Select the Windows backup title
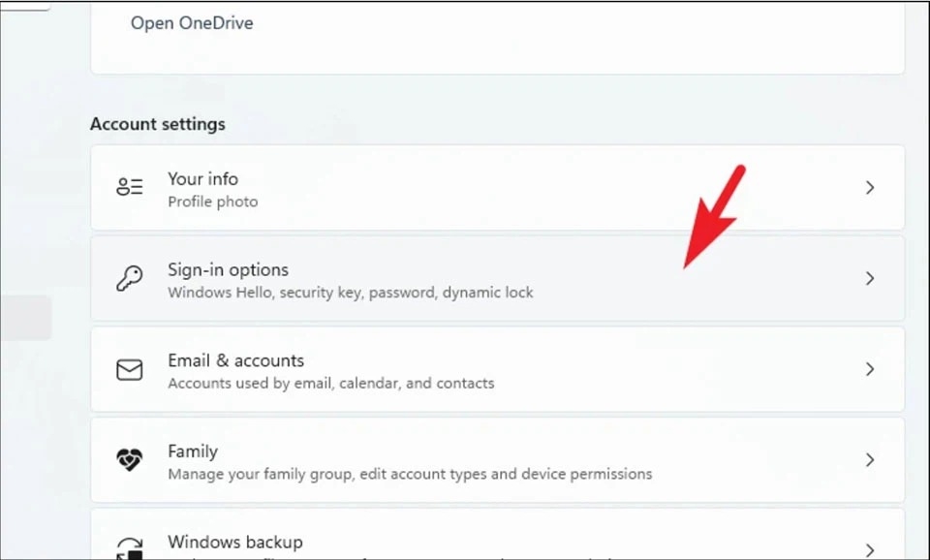930x560 pixels. point(235,543)
